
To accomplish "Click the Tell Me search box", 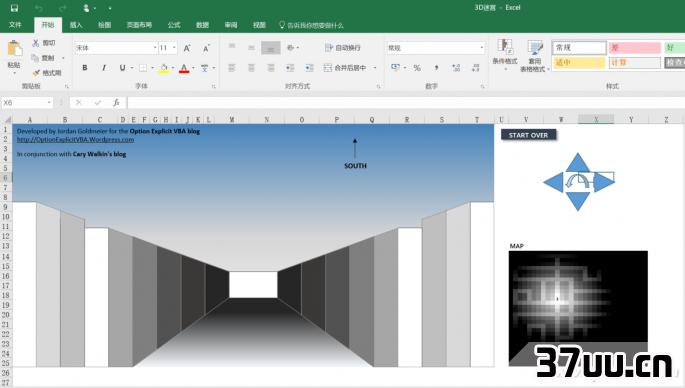I will (x=311, y=25).
